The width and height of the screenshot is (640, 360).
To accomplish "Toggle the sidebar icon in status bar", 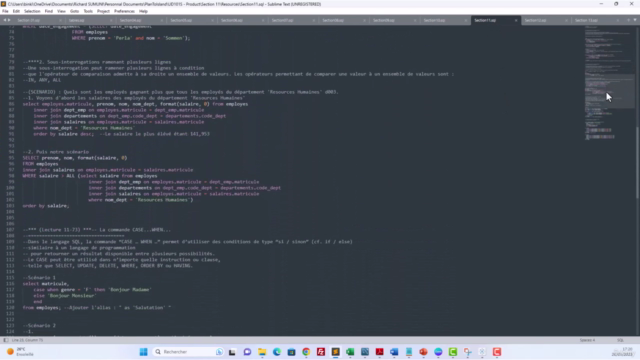I will 6,340.
